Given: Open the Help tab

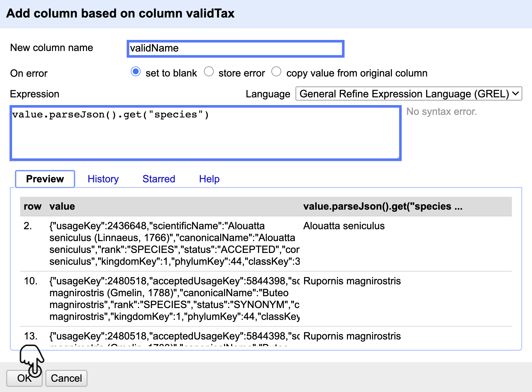Looking at the screenshot, I should [209, 179].
